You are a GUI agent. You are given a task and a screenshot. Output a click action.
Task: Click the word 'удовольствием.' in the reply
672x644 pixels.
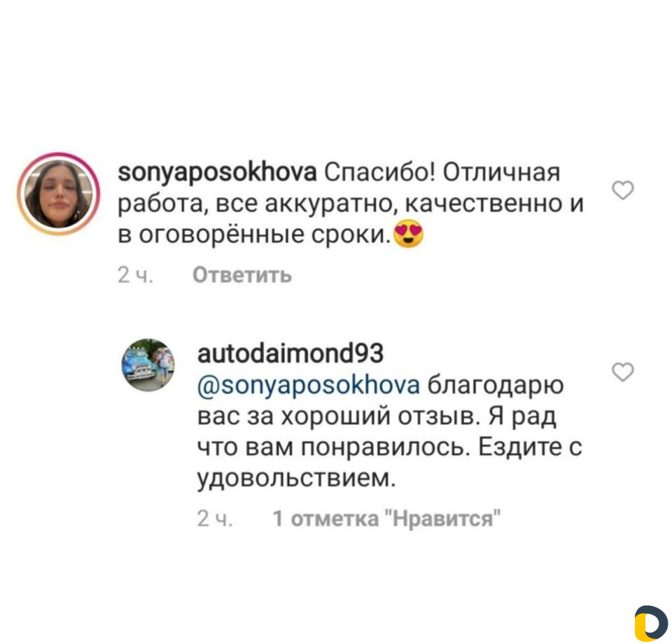click(x=296, y=479)
